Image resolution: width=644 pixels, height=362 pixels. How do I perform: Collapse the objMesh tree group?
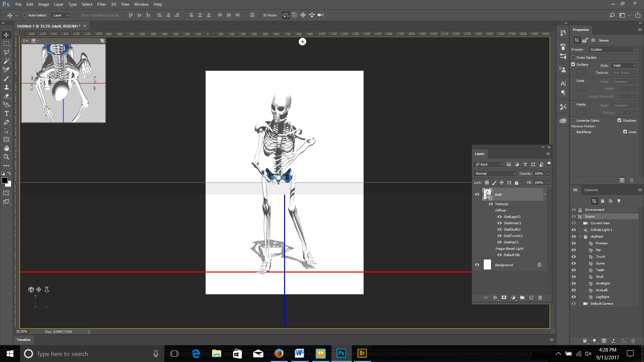tap(580, 237)
